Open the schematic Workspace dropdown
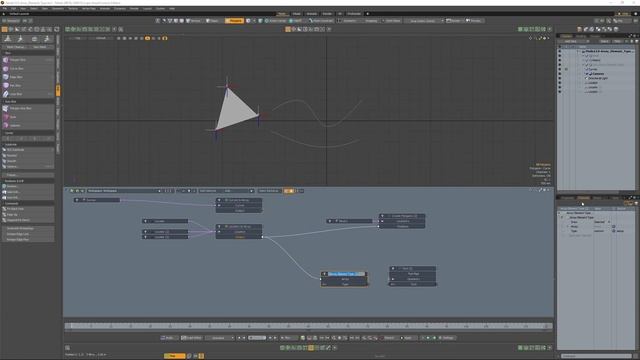This screenshot has height=360, width=640. 124,191
